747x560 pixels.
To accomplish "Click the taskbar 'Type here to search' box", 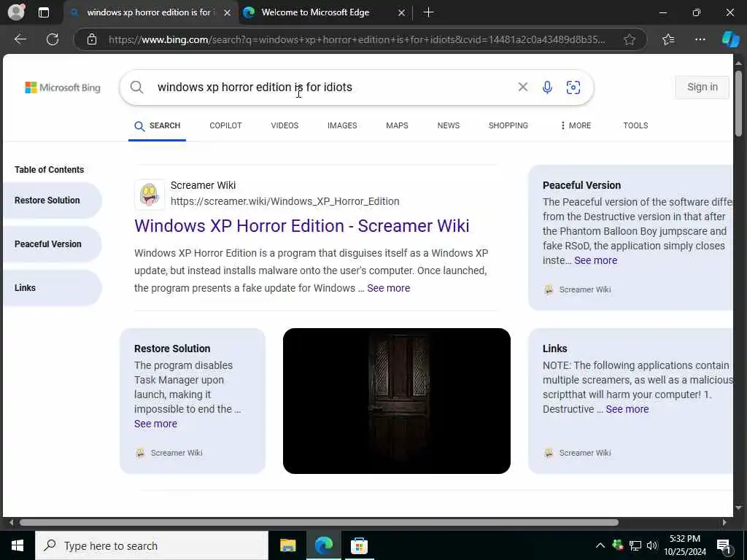I will 152,545.
